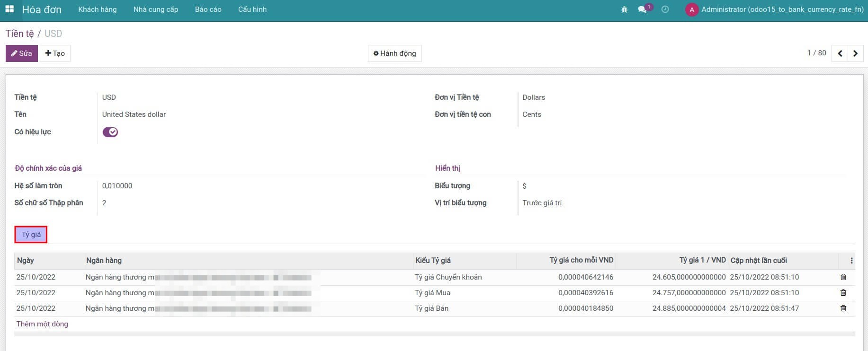Click the Sửa button
Viewport: 868px width, 351px height.
tap(22, 53)
